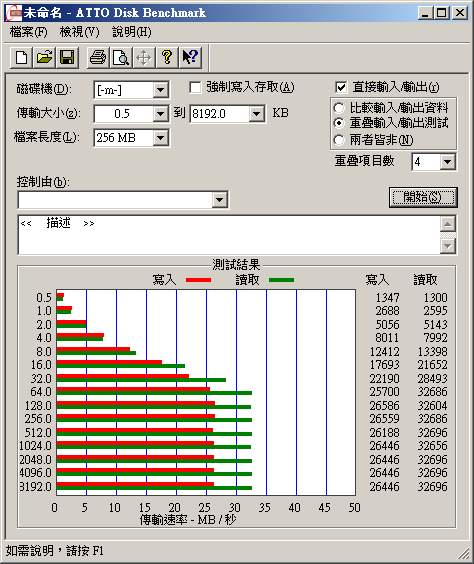This screenshot has height=564, width=474.
Task: Click the green 讀取 legend swatch
Action: 281,280
